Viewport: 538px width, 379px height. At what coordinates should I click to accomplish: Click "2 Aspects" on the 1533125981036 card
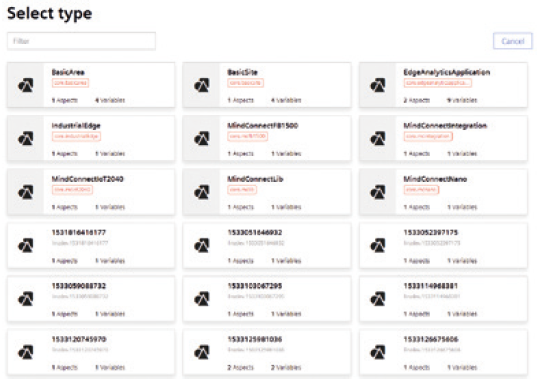241,368
